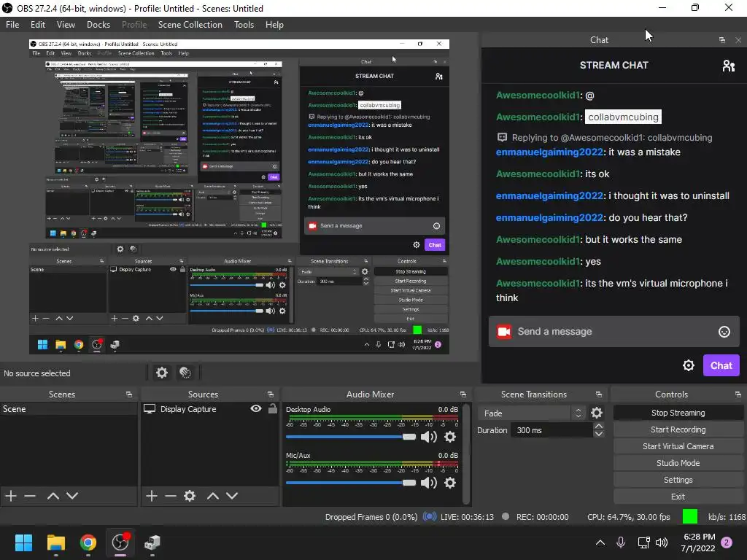The image size is (747, 560).
Task: Select Scene in Scenes list
Action: 69,409
